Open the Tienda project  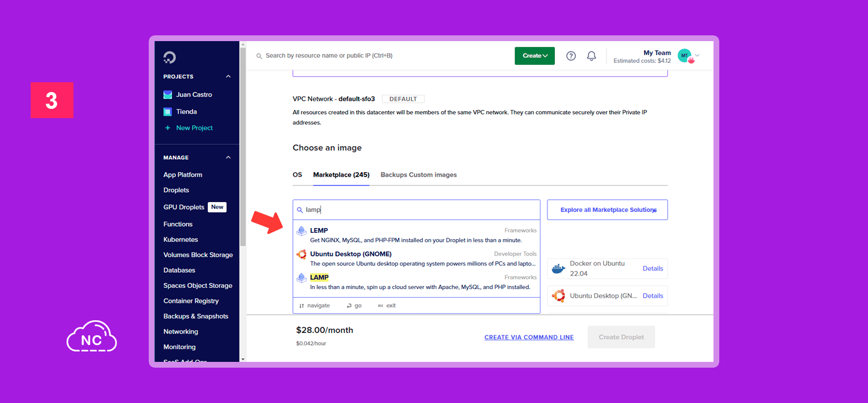coord(186,112)
